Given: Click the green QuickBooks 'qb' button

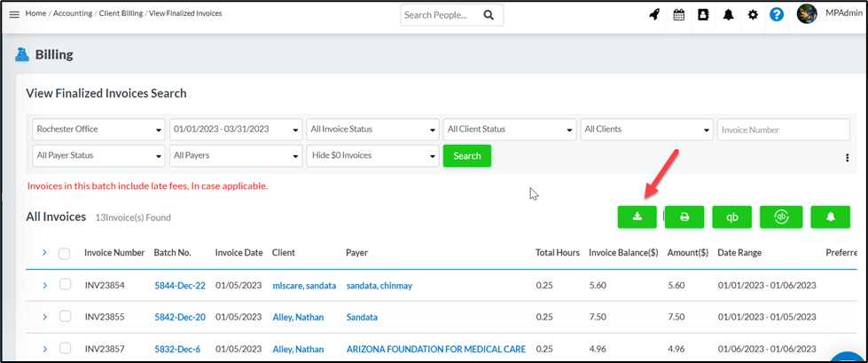Looking at the screenshot, I should (x=732, y=217).
